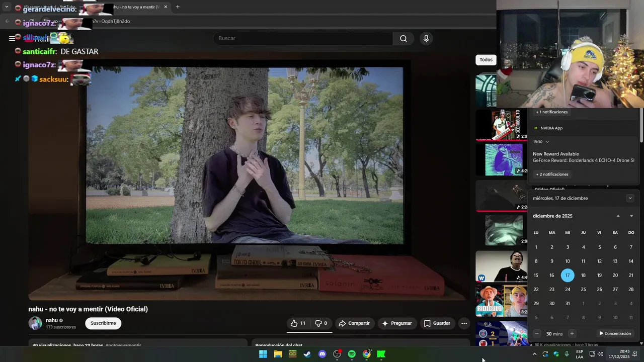Expand the + 2 notificaciones group

[552, 174]
